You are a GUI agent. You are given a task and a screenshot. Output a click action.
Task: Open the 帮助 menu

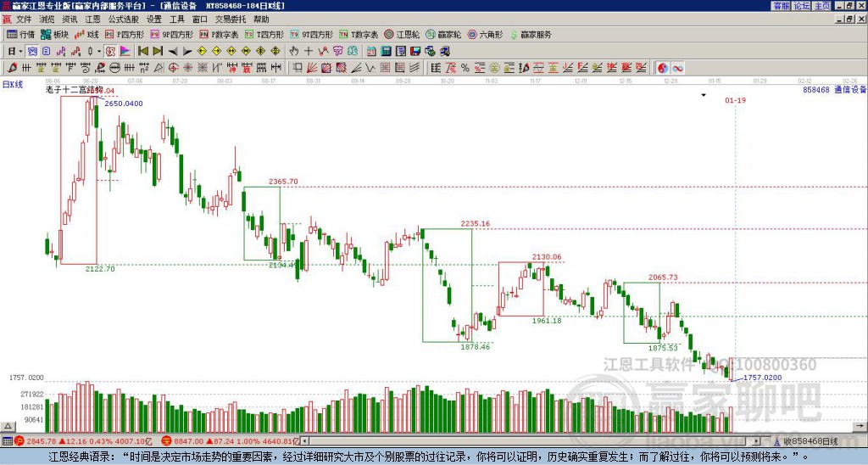tap(261, 20)
